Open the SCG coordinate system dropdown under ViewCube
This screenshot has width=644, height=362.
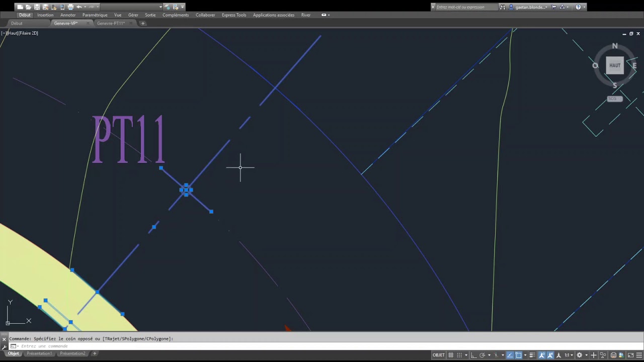(x=615, y=99)
